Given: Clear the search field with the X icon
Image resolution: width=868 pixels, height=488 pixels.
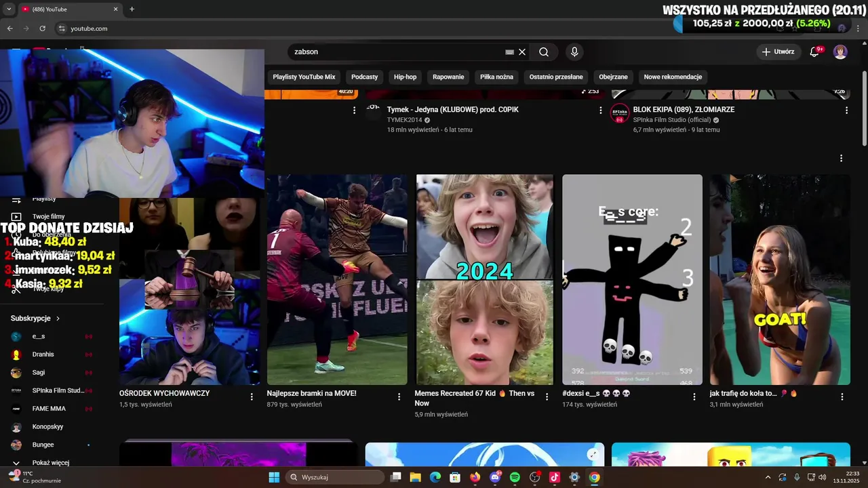Looking at the screenshot, I should [522, 52].
